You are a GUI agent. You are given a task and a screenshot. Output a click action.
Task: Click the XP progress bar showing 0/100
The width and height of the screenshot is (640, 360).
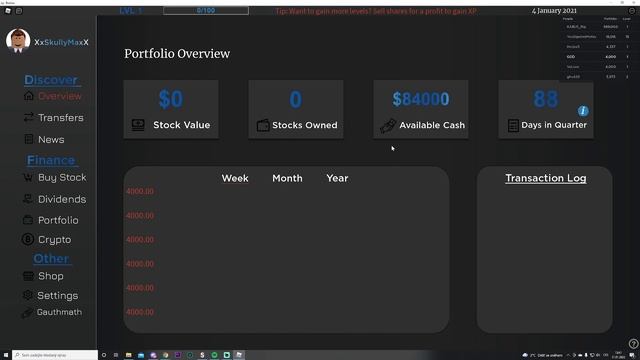[x=206, y=11]
